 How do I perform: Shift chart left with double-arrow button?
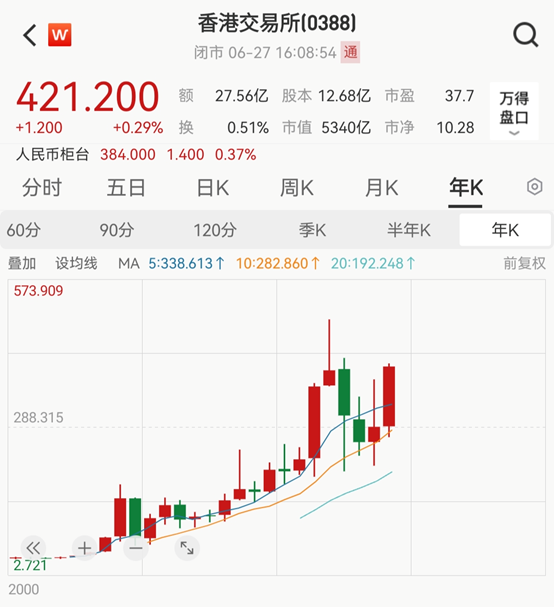(33, 548)
